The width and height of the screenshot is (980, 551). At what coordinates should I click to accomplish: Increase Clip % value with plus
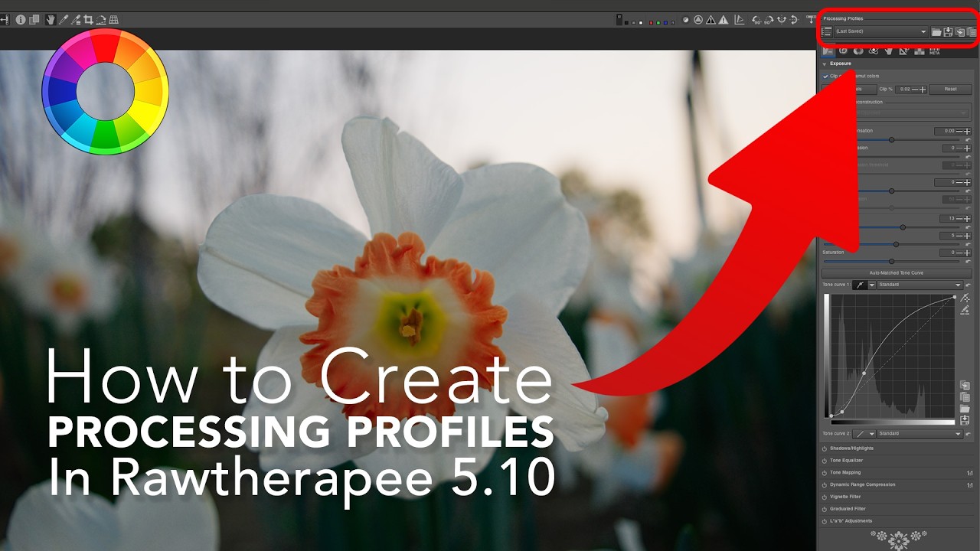923,90
